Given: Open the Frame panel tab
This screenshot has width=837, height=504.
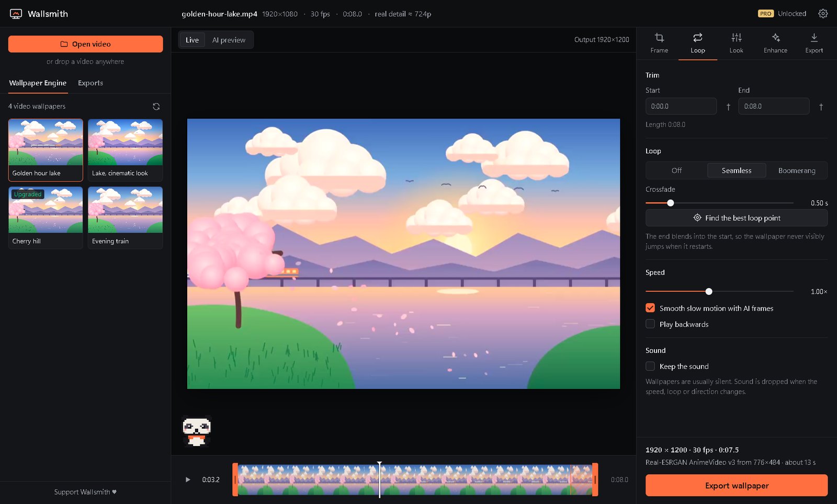Looking at the screenshot, I should (659, 43).
